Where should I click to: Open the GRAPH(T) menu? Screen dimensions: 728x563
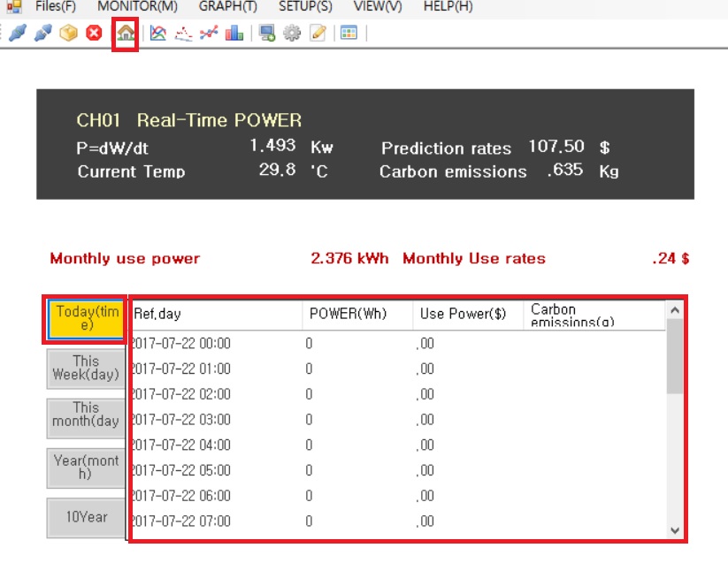coord(228,6)
